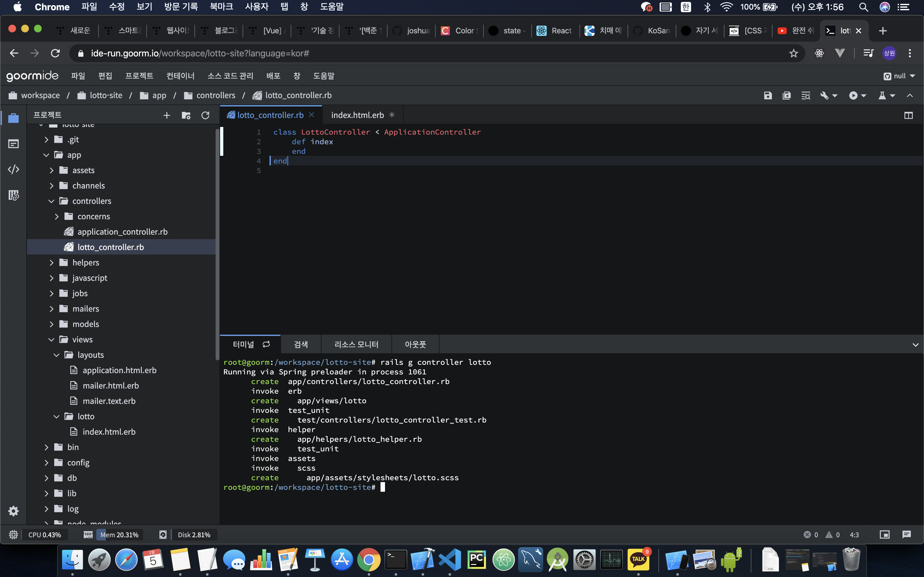Toggle the bottom panel layout icon in status bar
Viewport: 924px width, 577px height.
(x=884, y=535)
